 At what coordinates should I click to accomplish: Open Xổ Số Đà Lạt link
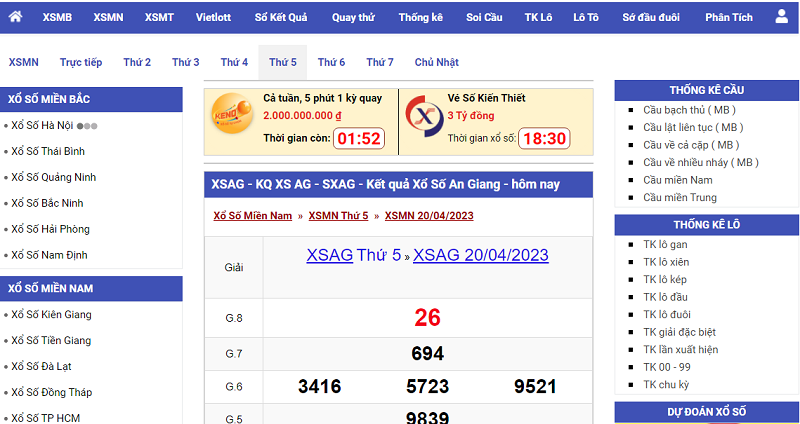pos(41,366)
